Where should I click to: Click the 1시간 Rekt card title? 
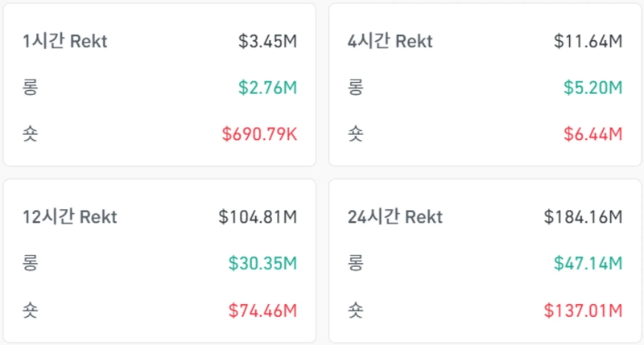tap(65, 42)
